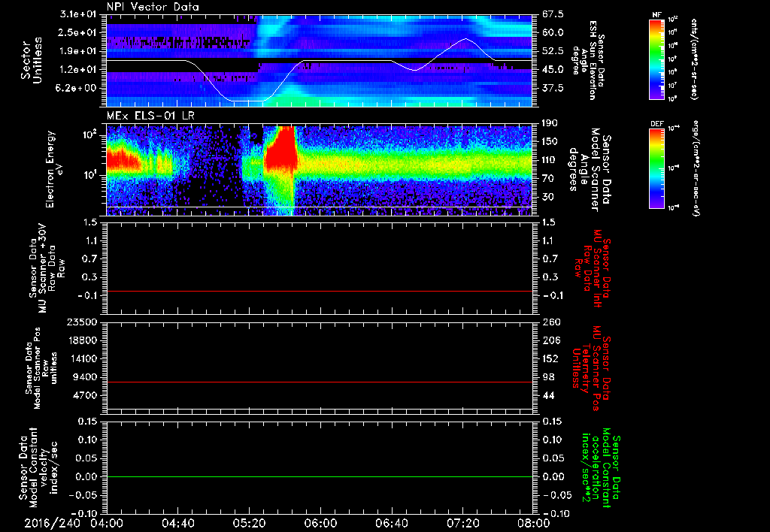The image size is (770, 532).
Task: Click the "2.5e+01" sector tick label
Action: point(78,32)
